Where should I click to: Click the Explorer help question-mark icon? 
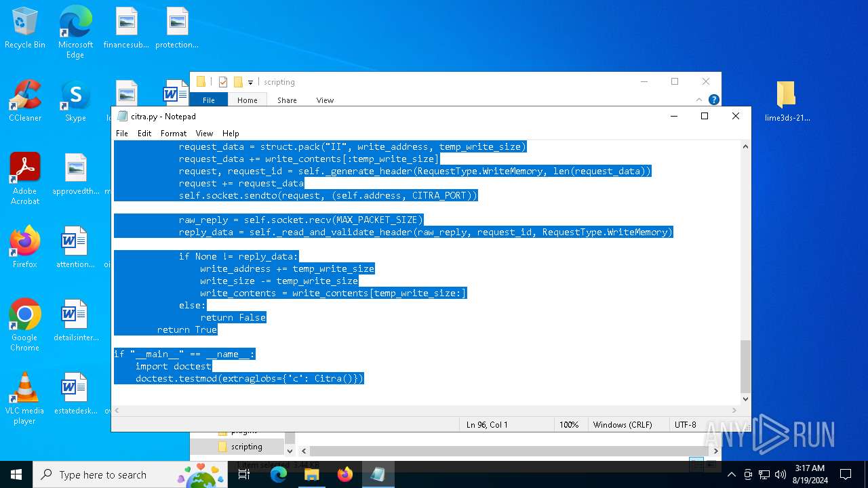point(713,100)
